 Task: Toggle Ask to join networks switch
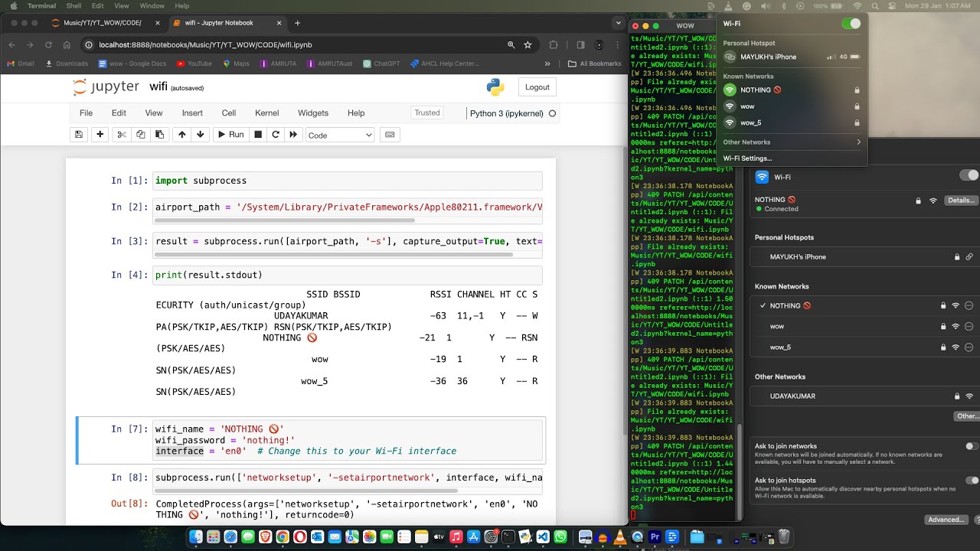972,446
